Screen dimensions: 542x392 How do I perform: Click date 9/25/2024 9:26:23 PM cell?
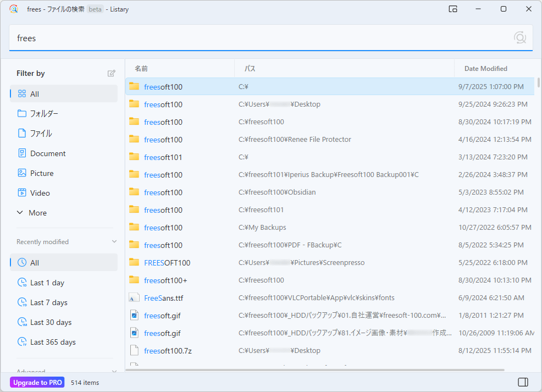tap(493, 104)
